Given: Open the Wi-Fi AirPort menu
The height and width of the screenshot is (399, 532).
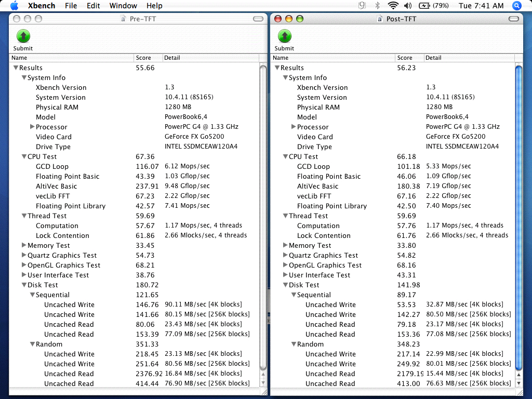Looking at the screenshot, I should [393, 5].
